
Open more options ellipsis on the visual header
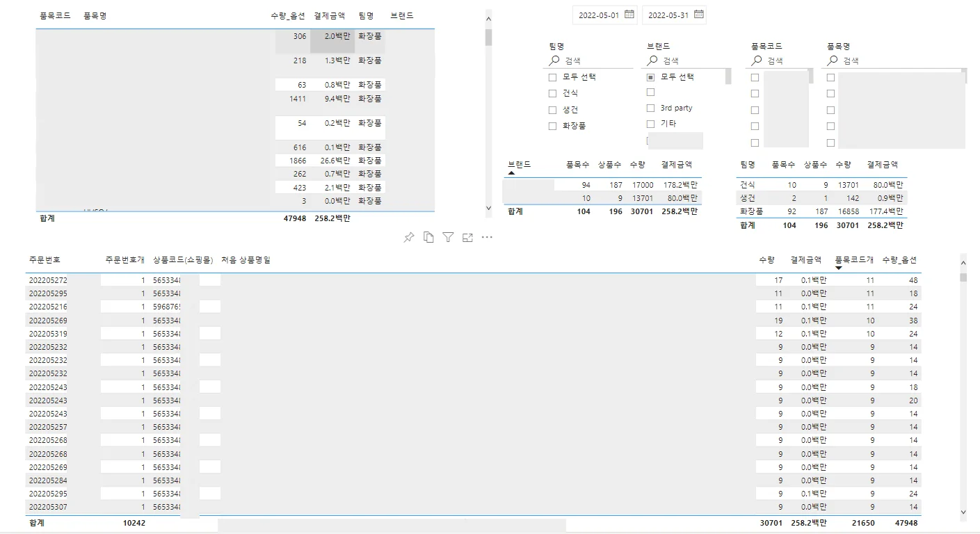click(x=487, y=238)
